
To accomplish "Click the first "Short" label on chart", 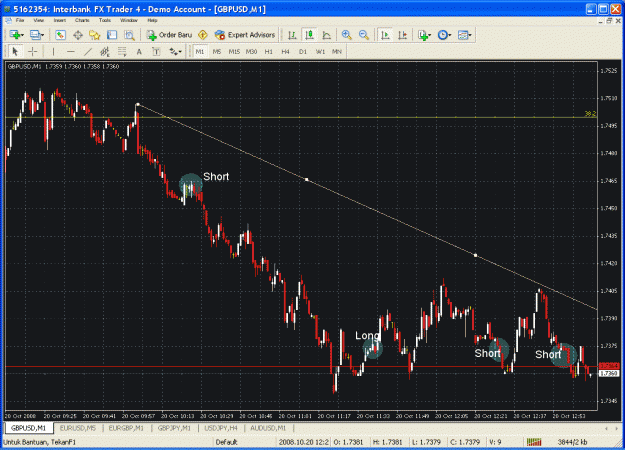I will [216, 177].
